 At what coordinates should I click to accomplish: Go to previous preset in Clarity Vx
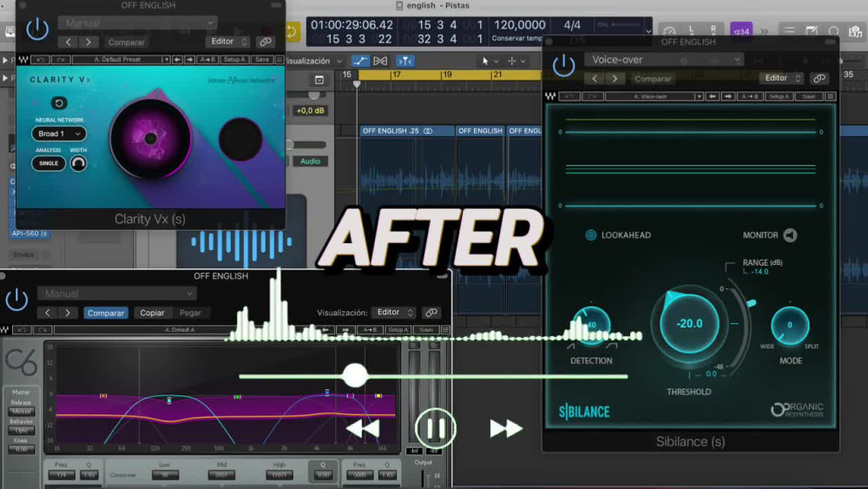(68, 42)
